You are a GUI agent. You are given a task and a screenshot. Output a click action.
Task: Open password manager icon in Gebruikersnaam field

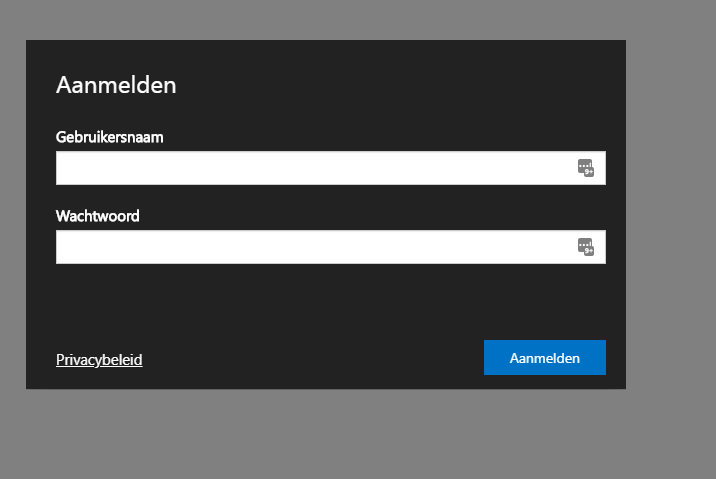tap(586, 168)
